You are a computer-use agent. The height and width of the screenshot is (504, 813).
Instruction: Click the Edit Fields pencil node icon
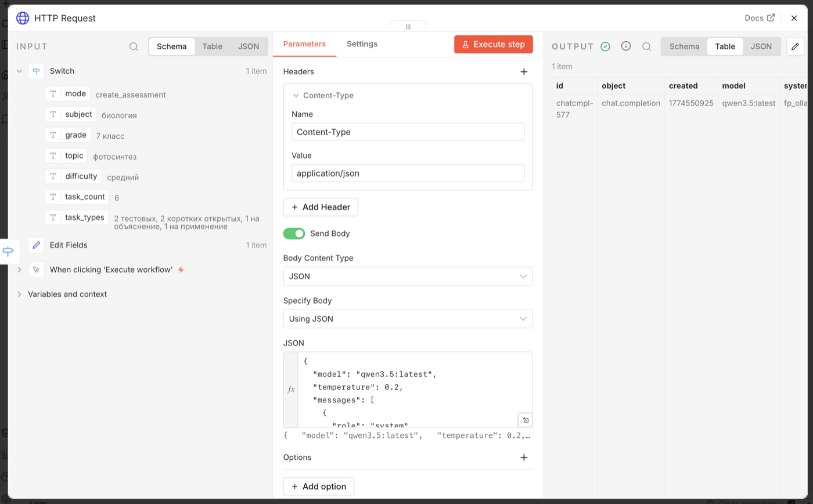pos(37,245)
